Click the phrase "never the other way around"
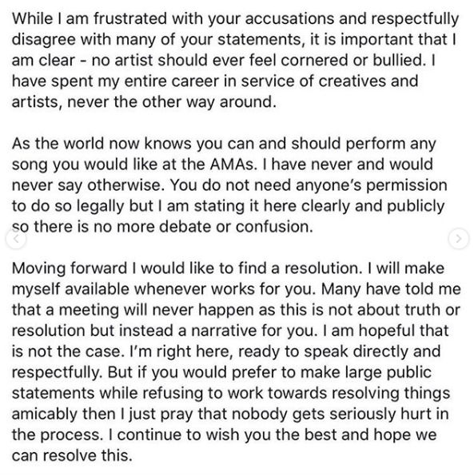Image resolution: width=474 pixels, height=476 pixels. click(x=172, y=101)
